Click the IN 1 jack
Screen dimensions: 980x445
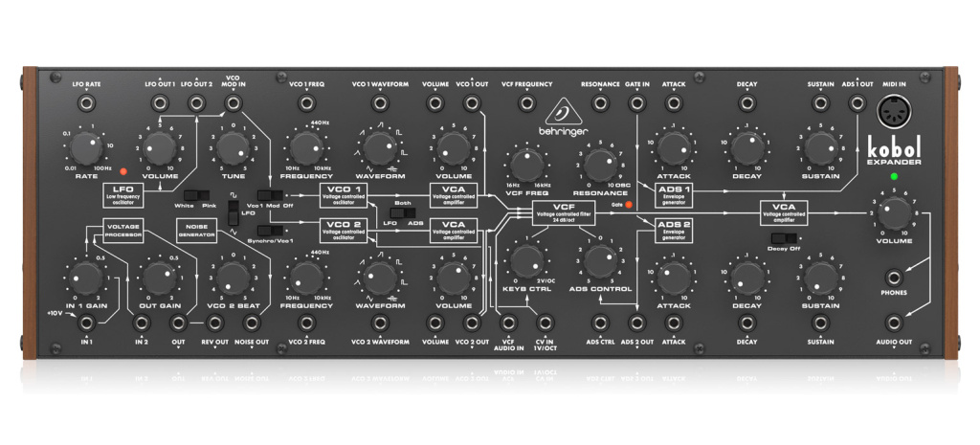(x=85, y=323)
